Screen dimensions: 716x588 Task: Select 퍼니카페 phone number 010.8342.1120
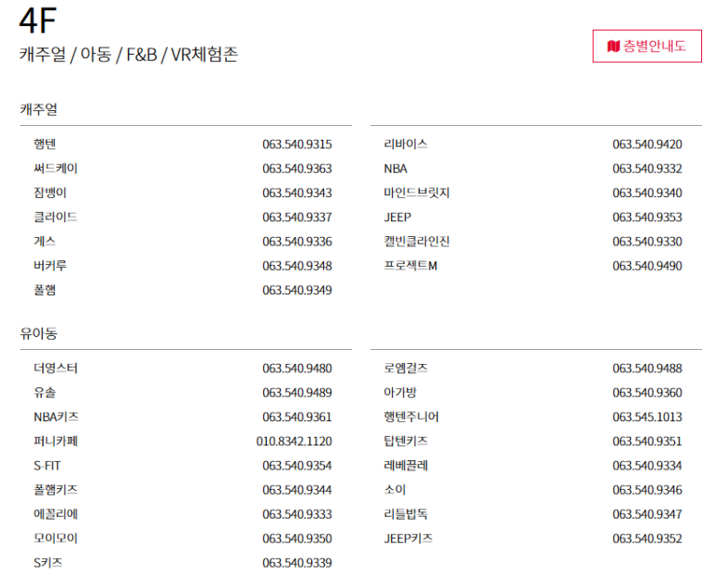[x=294, y=442]
